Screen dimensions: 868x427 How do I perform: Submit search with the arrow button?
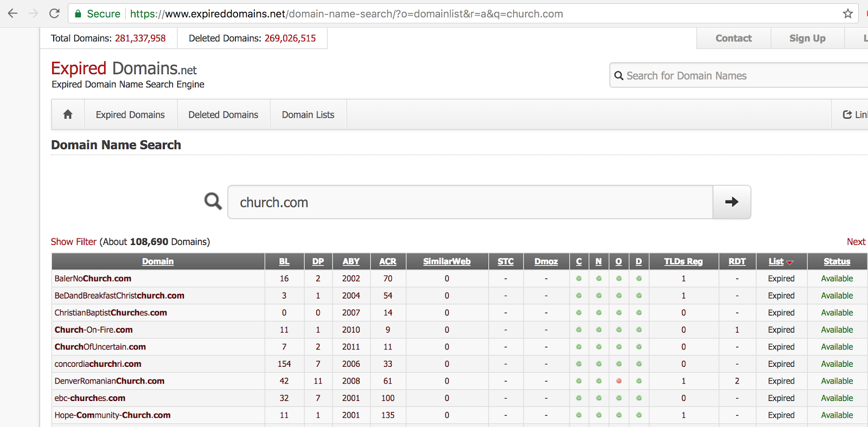(x=732, y=202)
